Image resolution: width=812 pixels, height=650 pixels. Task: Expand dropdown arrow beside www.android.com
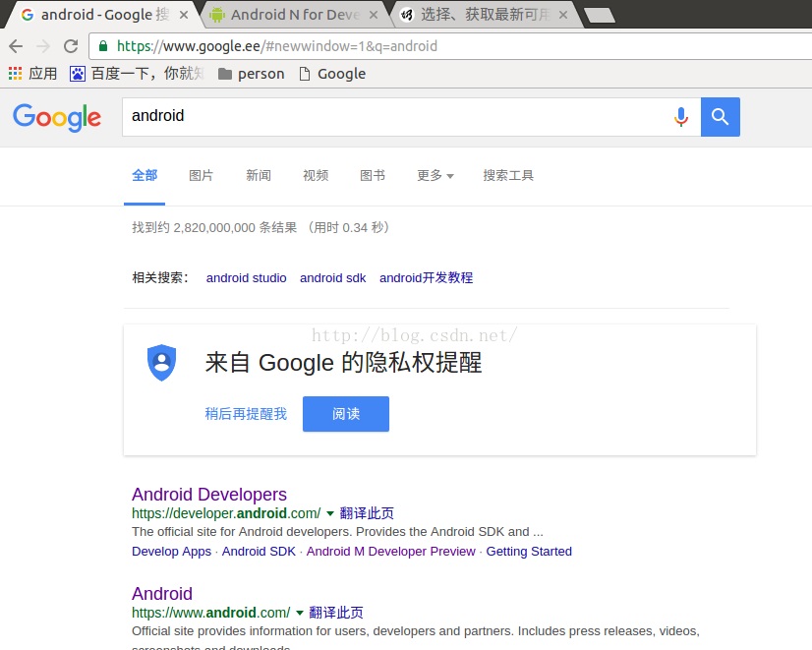tap(299, 614)
